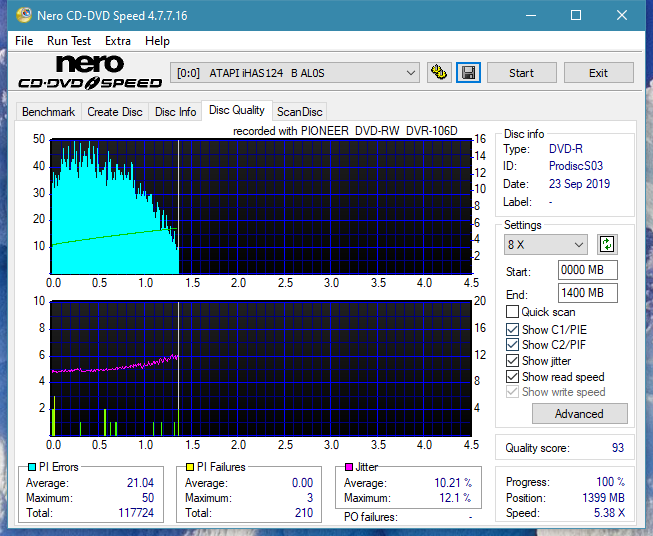
Task: Click the PI Errors average 21.04
Action: point(140,483)
